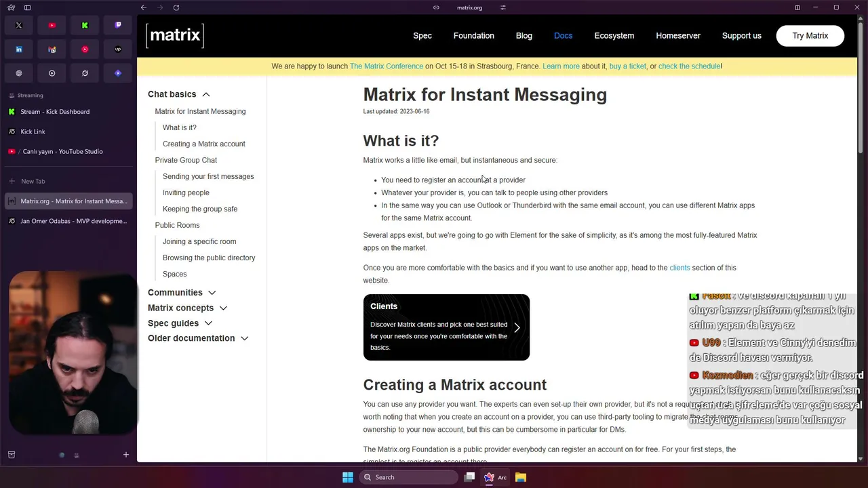Open a New Tab in sidebar
This screenshot has height=488, width=868.
coord(68,181)
